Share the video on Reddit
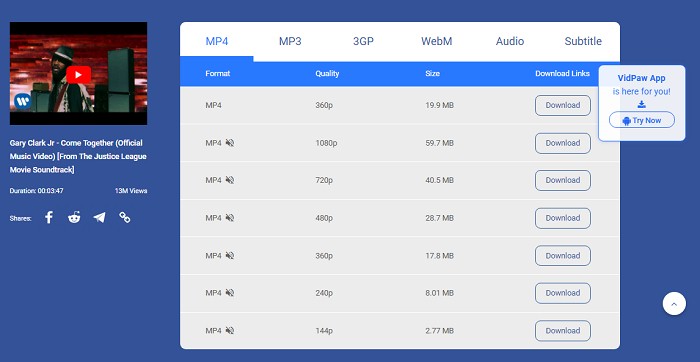The width and height of the screenshot is (700, 362). pyautogui.click(x=74, y=217)
